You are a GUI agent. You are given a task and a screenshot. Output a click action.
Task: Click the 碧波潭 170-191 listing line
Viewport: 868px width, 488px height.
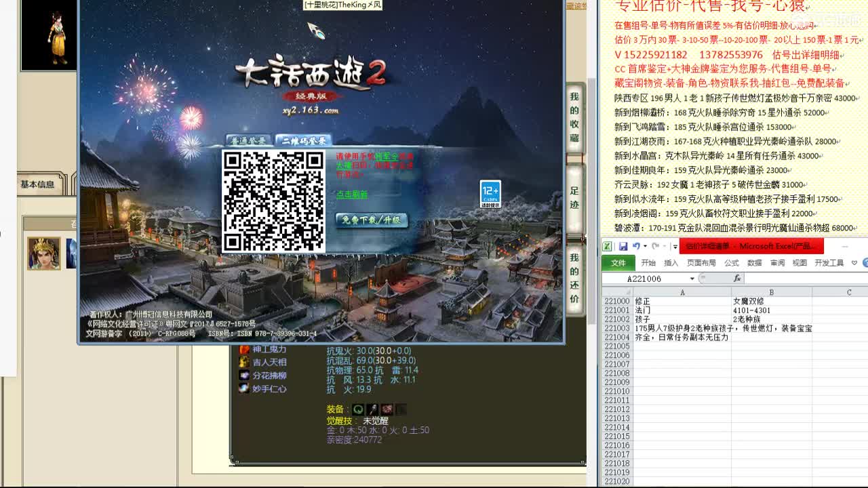[735, 228]
